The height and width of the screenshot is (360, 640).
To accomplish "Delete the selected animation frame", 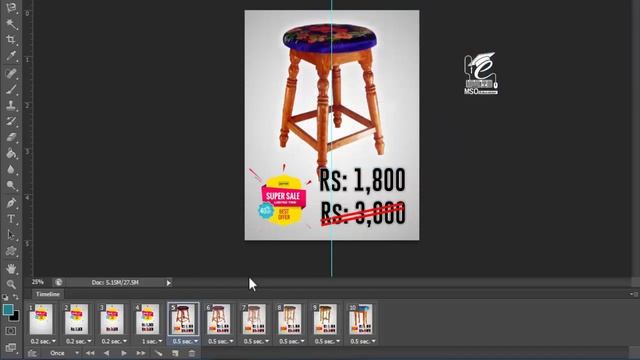I will (192, 353).
